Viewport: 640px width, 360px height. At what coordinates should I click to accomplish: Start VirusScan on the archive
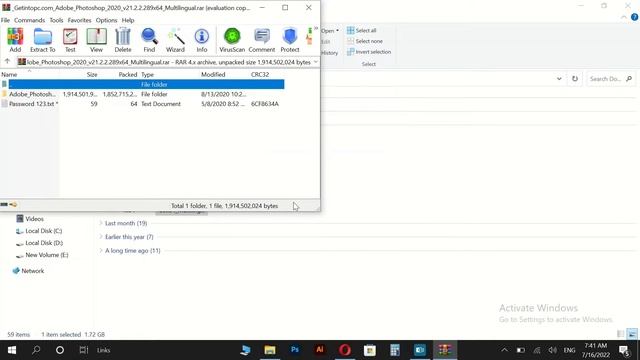[232, 40]
